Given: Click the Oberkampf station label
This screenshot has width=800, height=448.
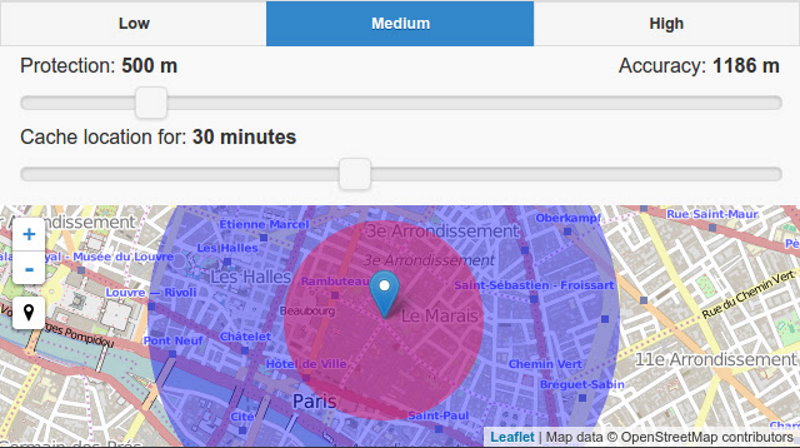Looking at the screenshot, I should tap(568, 218).
